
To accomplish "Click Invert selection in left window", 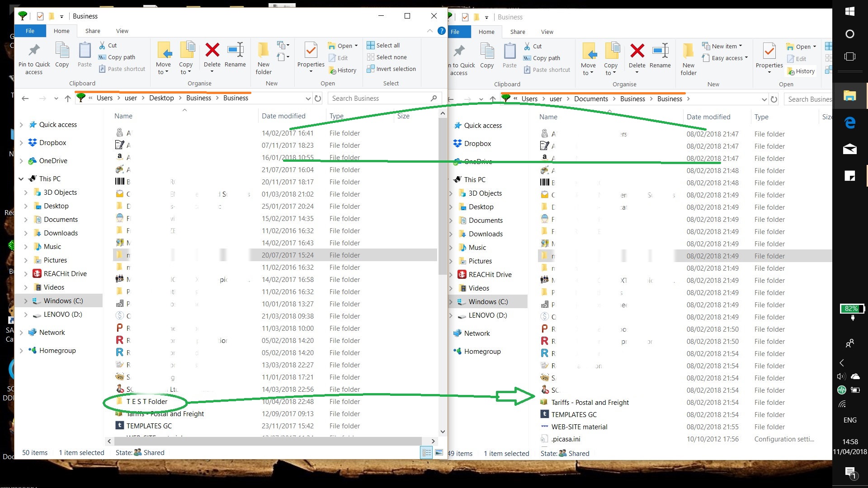I will tap(392, 69).
